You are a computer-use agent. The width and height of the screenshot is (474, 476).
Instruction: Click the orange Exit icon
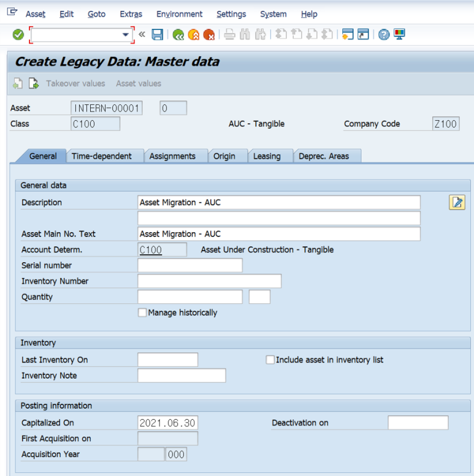[194, 34]
